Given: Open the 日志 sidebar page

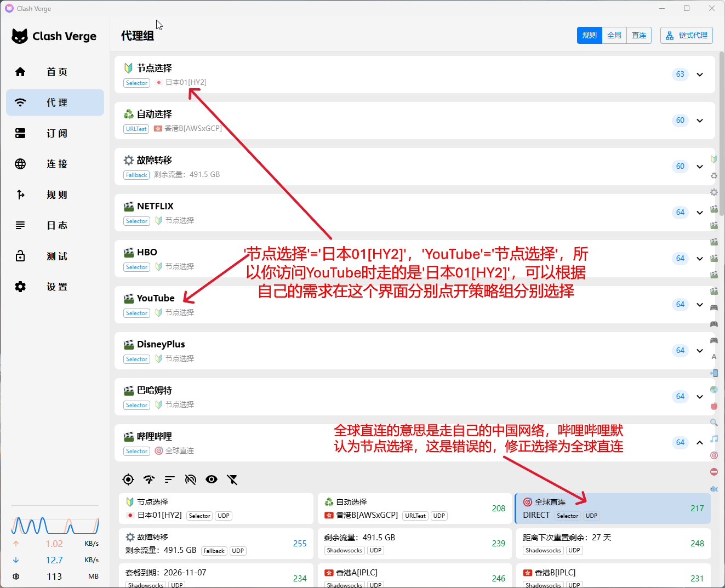Looking at the screenshot, I should [55, 225].
